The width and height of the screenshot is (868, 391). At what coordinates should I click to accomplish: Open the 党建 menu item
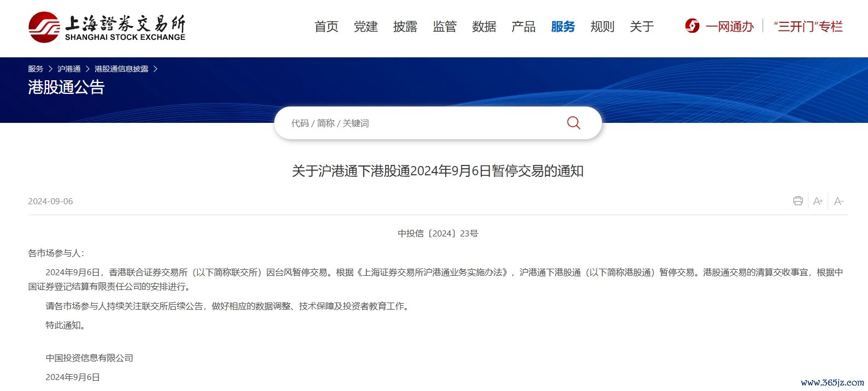pyautogui.click(x=365, y=27)
